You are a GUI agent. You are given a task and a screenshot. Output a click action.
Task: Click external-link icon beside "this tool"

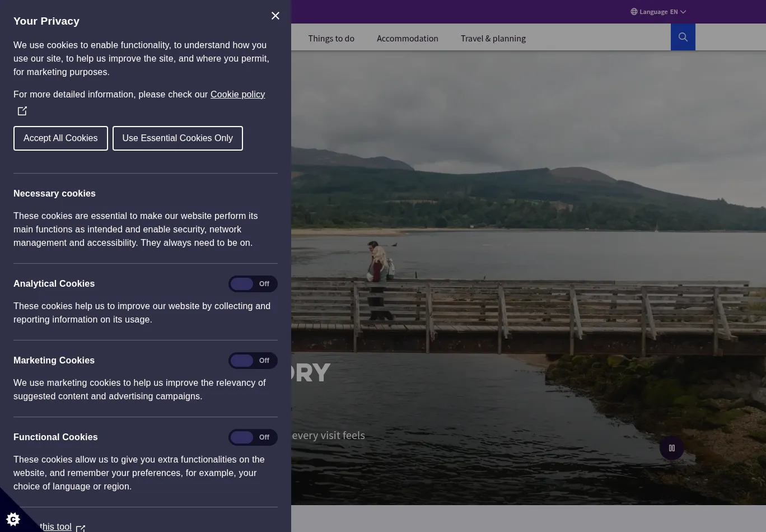click(81, 528)
